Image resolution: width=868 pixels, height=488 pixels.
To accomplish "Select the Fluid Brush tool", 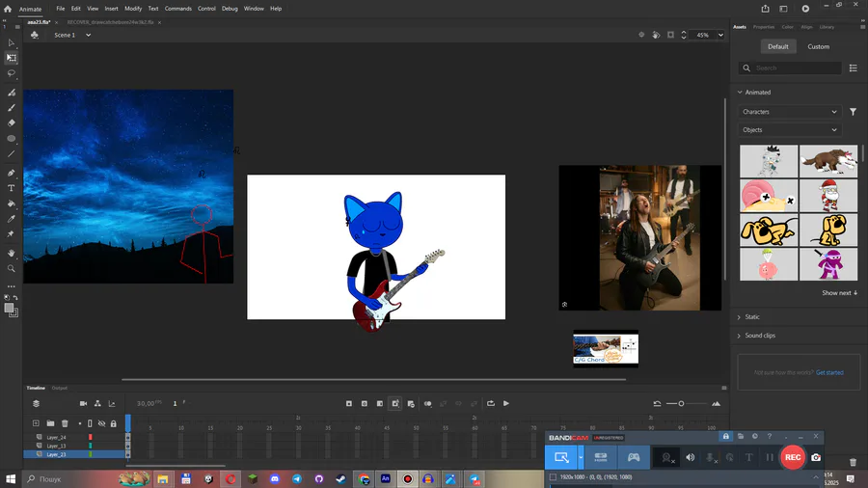I will pyautogui.click(x=11, y=93).
